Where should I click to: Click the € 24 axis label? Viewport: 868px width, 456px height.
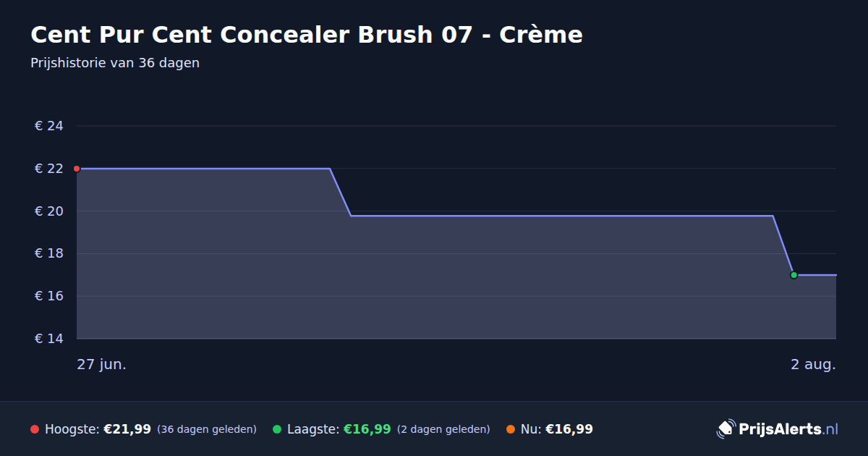point(49,126)
